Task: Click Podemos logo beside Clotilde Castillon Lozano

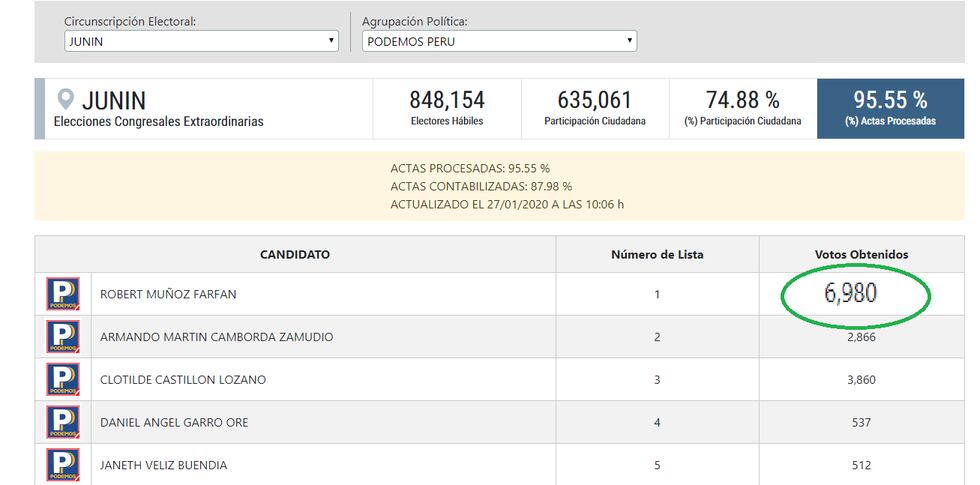Action: pos(62,380)
